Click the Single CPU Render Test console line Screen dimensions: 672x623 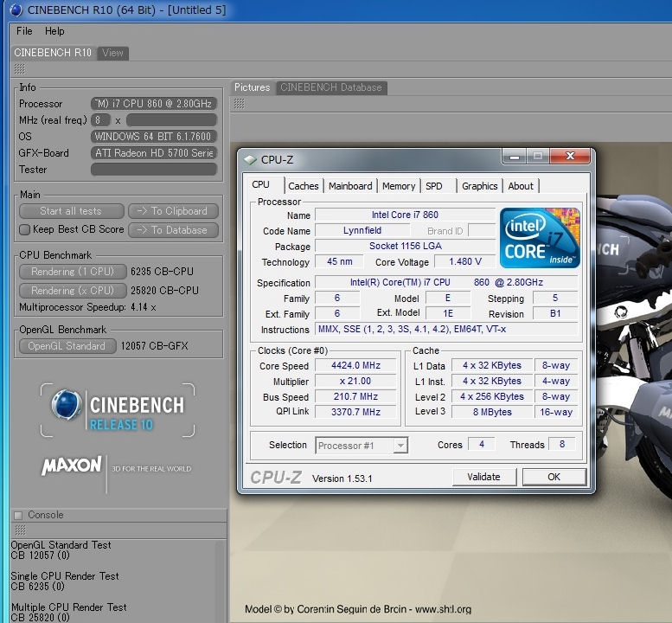click(65, 576)
